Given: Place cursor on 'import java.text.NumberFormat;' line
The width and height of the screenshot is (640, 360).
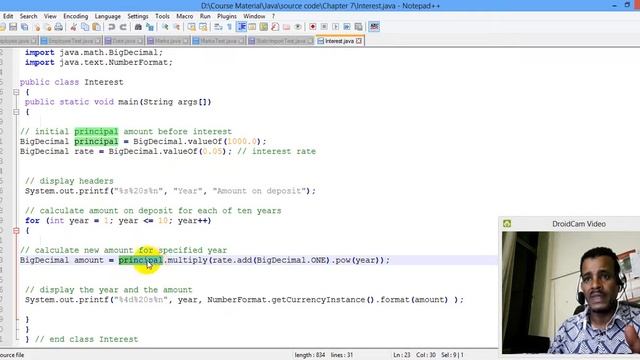Looking at the screenshot, I should pyautogui.click(x=99, y=62).
